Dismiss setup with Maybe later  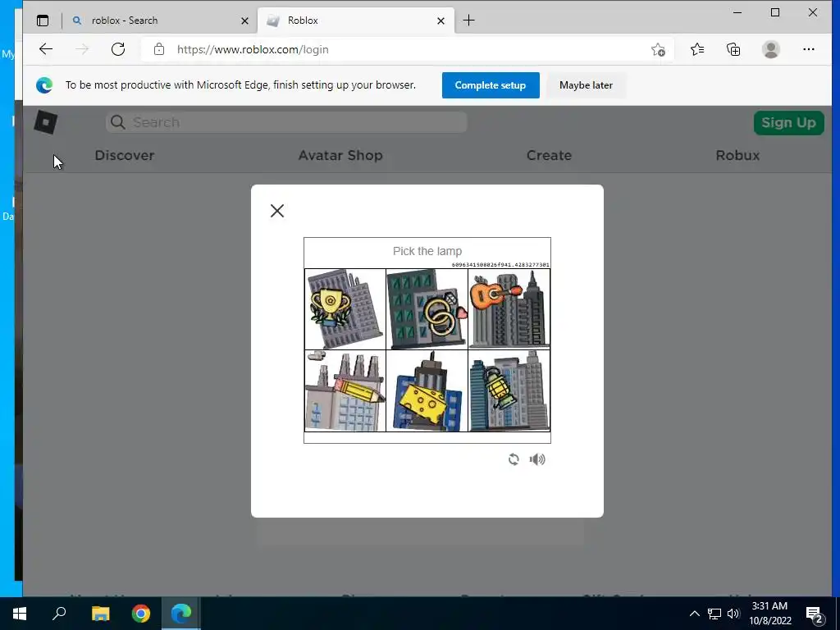tap(586, 85)
